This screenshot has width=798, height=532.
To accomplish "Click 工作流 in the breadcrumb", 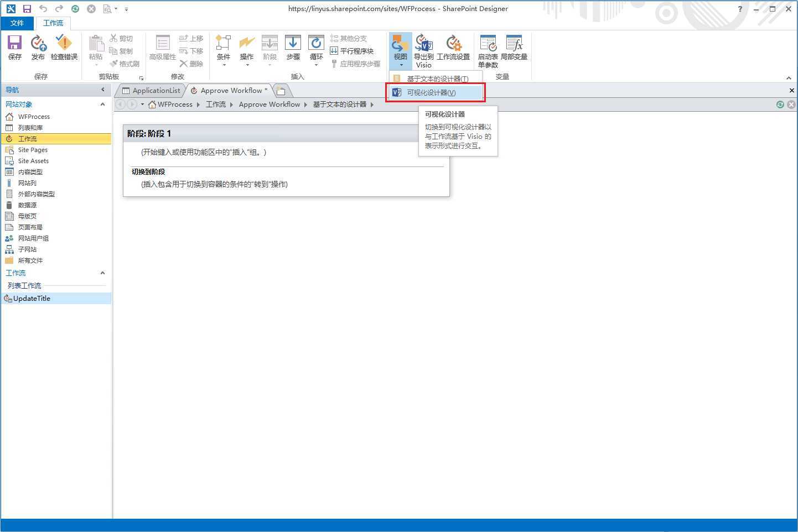I will point(216,105).
